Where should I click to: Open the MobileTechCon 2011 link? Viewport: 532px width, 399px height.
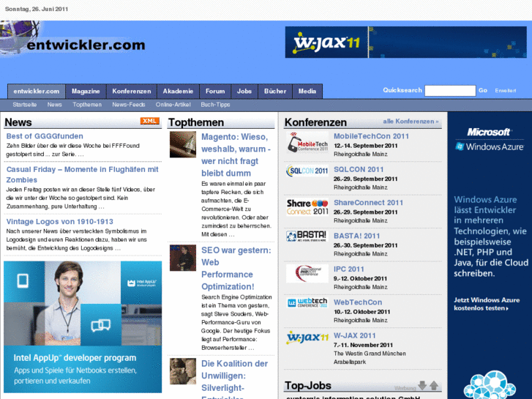(371, 136)
